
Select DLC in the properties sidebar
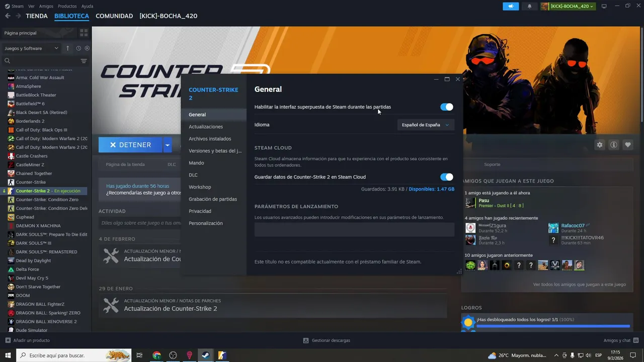coord(193,175)
